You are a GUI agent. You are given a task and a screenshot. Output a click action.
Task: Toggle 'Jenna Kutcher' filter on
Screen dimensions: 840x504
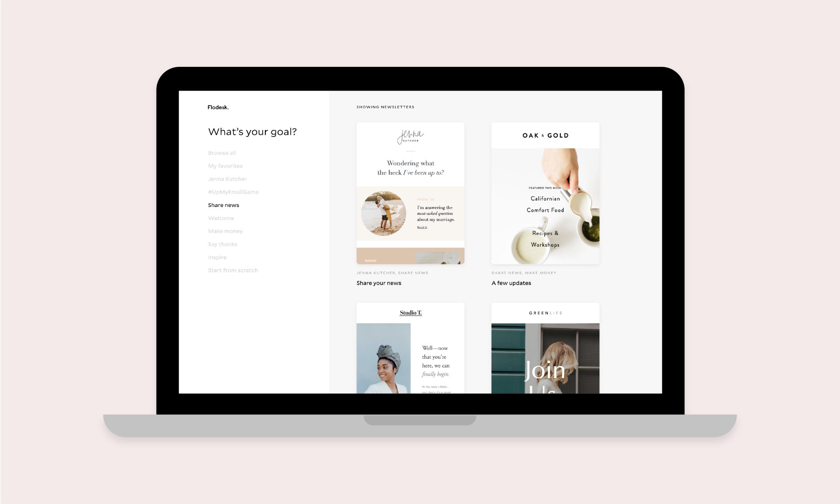click(x=228, y=179)
